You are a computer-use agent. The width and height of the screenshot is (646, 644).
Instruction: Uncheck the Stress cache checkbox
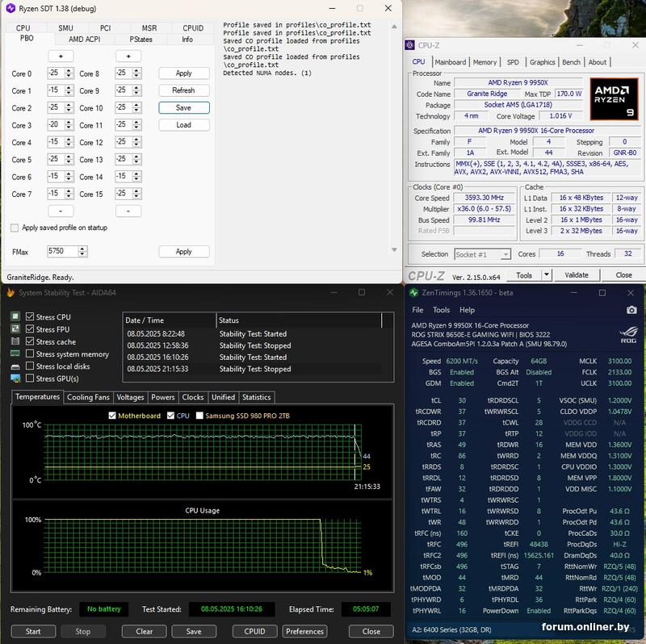pos(30,341)
